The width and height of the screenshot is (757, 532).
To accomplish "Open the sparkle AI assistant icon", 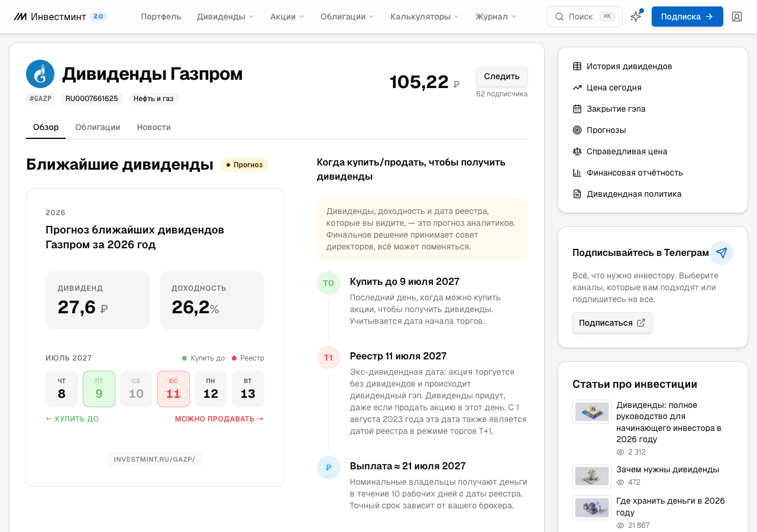I will coord(636,17).
